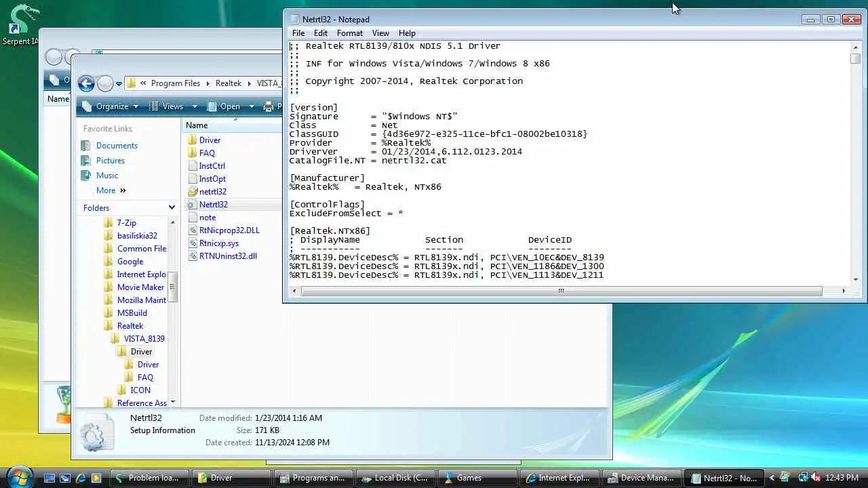
Task: Collapse the Folders pane chevron
Action: coord(172,208)
